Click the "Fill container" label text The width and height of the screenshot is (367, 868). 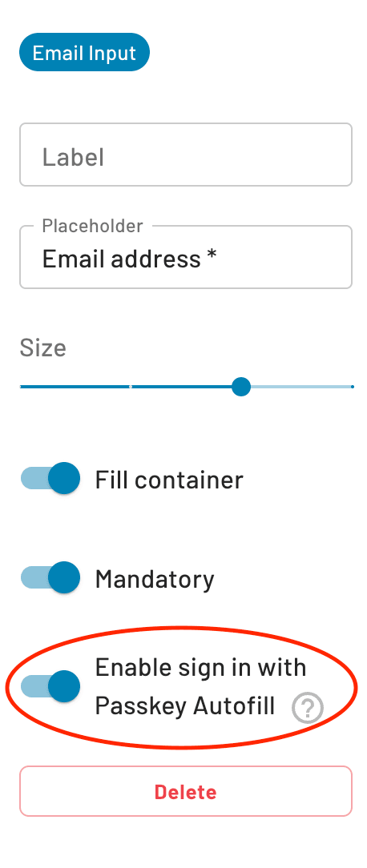(x=169, y=480)
